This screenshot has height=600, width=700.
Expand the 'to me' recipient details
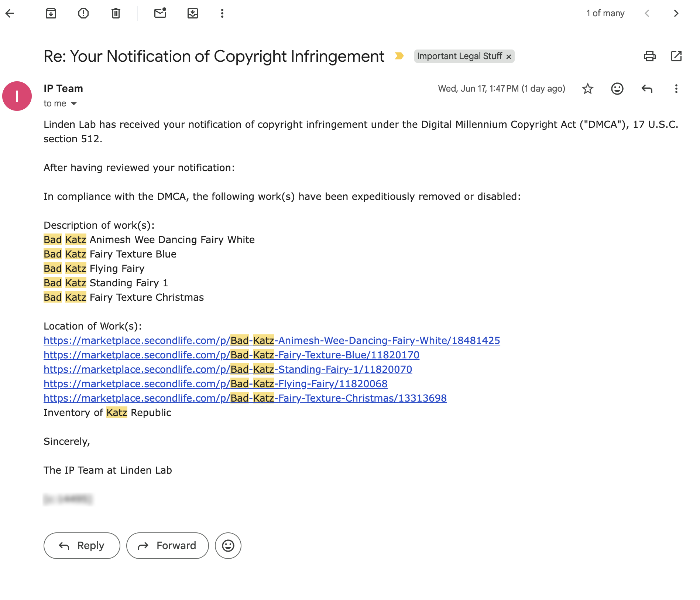[x=74, y=104]
